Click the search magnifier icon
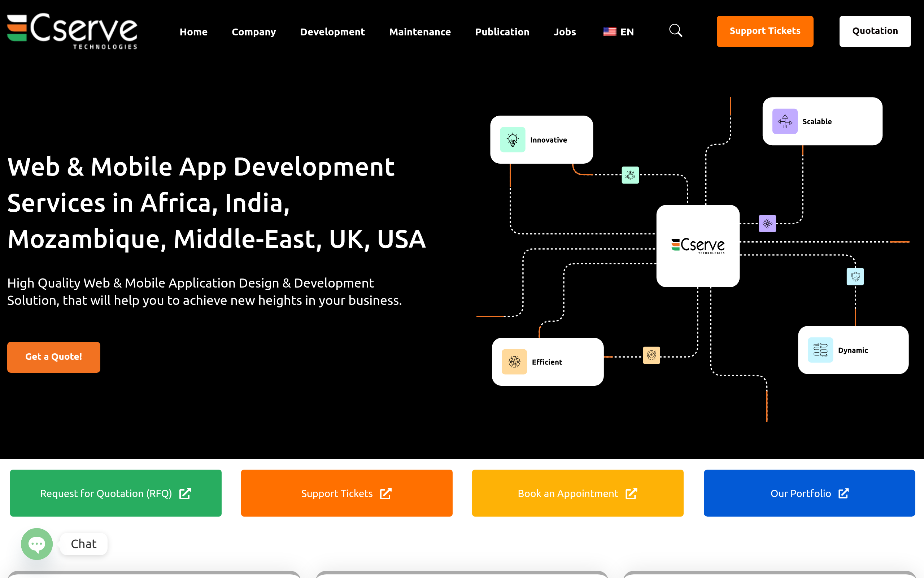 pyautogui.click(x=675, y=31)
